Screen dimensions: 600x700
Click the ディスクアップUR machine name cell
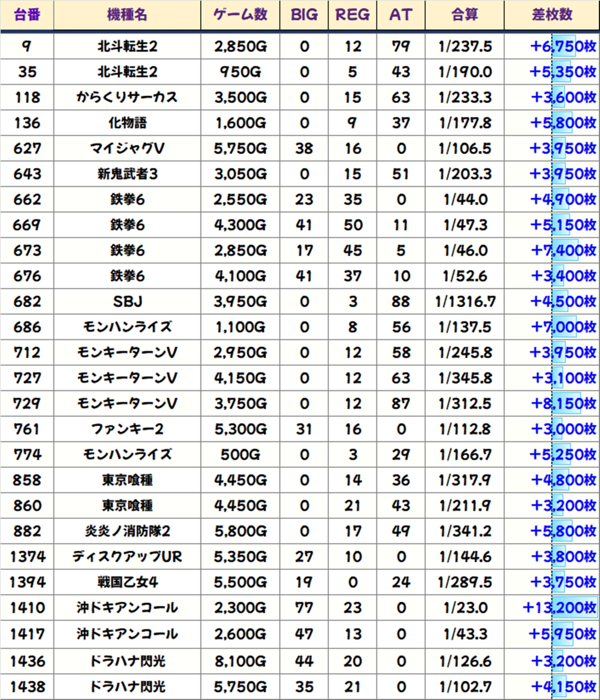click(127, 557)
